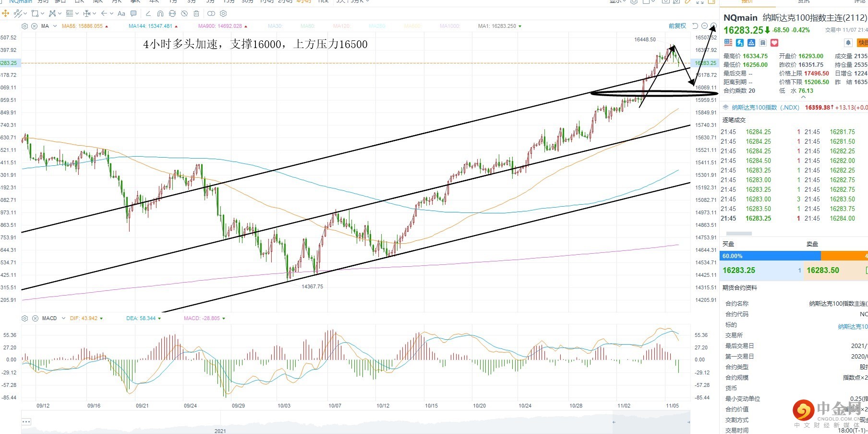Open the three-dot navigator menu
Screen dimensions: 868x434
coord(26,422)
